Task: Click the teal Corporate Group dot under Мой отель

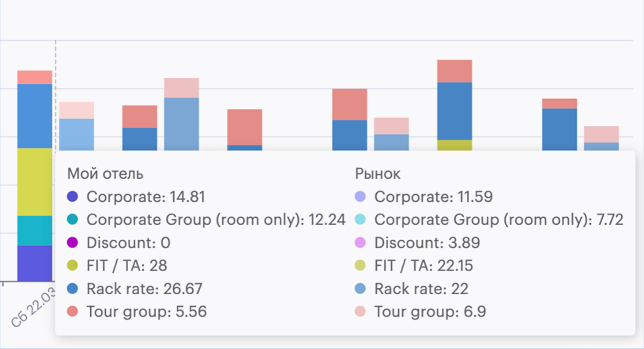Action: pyautogui.click(x=74, y=220)
